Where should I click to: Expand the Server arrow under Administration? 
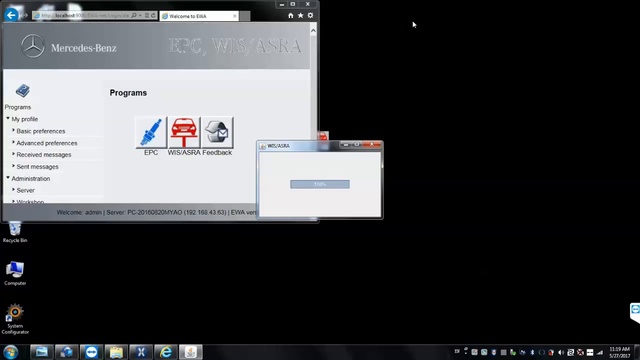pos(13,190)
